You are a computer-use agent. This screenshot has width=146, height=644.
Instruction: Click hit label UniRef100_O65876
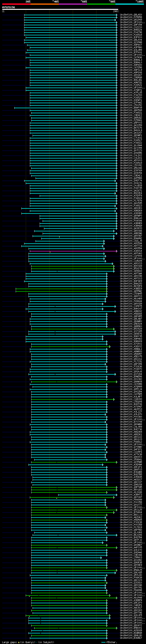click(x=131, y=334)
